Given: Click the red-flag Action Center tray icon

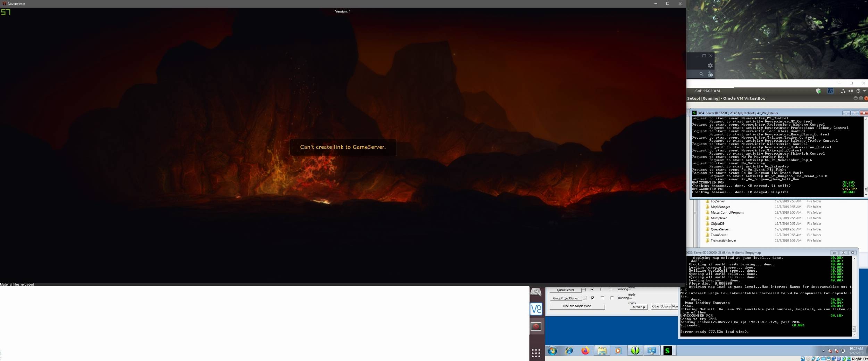Looking at the screenshot, I should [836, 351].
